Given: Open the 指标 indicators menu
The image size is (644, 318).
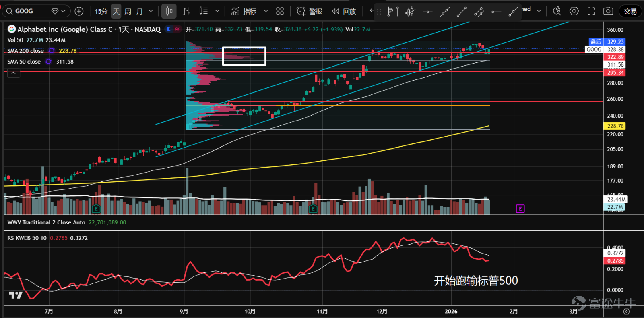Looking at the screenshot, I should tap(244, 11).
